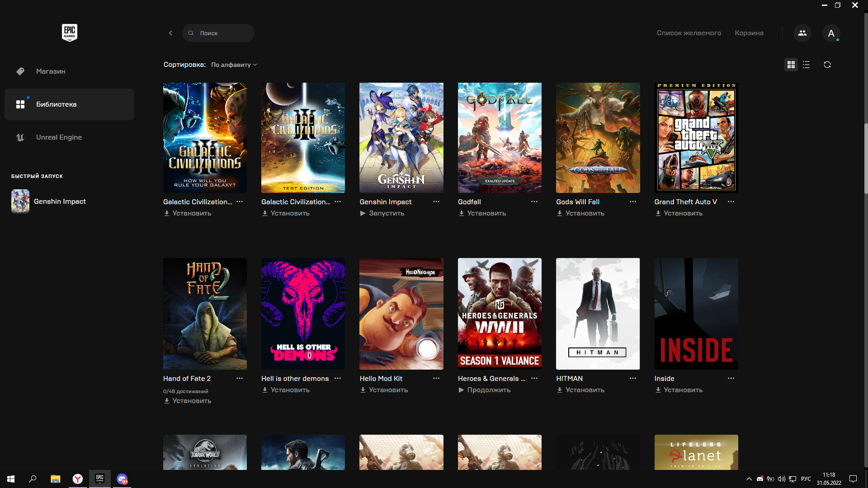Open Discord from the taskbar

122,479
